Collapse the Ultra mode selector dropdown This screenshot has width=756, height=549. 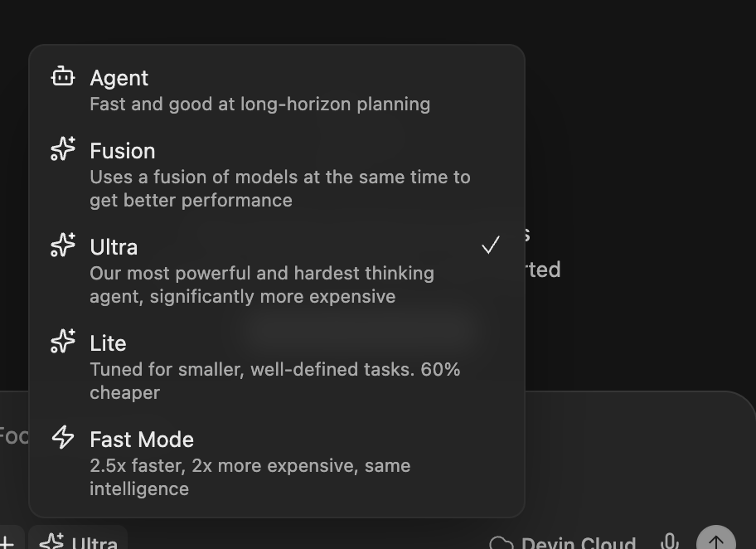(78, 539)
